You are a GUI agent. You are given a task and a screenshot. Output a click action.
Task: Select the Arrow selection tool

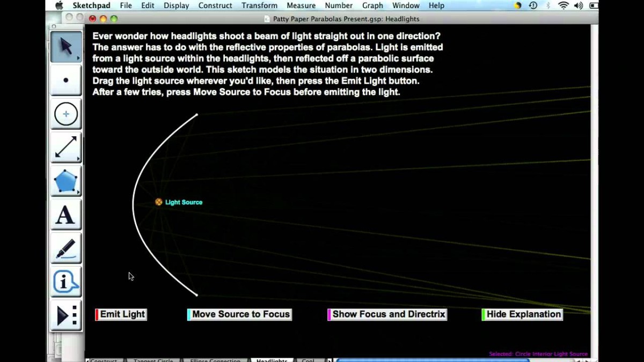point(65,46)
